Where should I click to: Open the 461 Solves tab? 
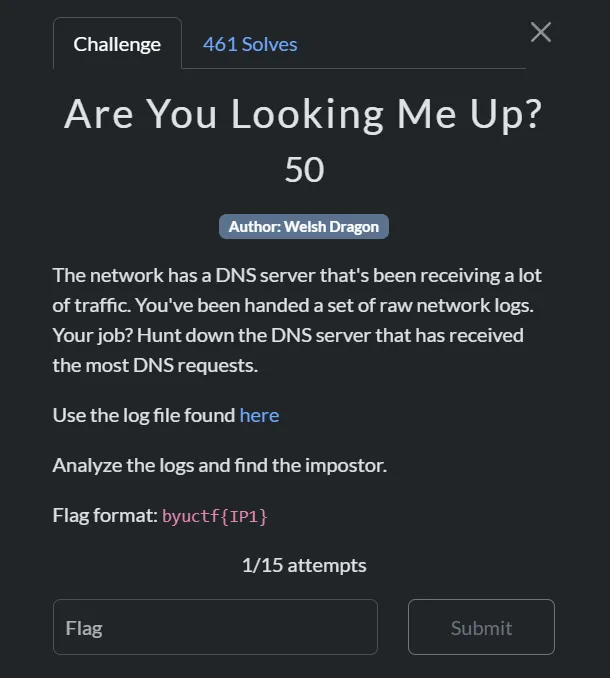point(250,44)
